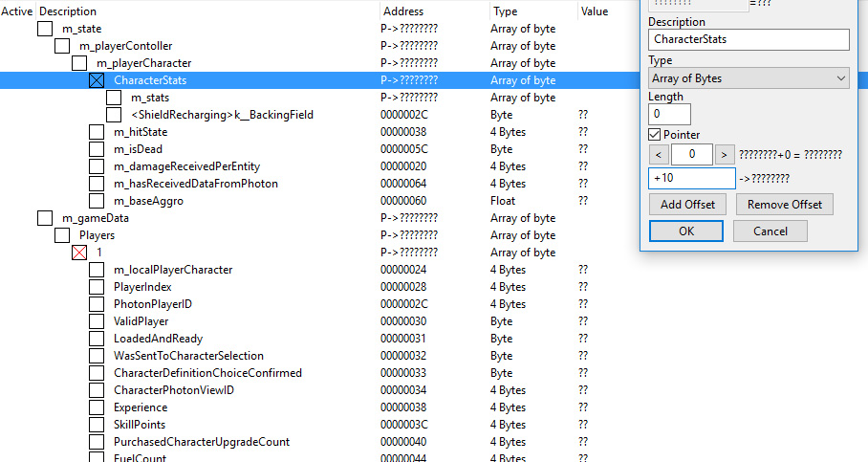The height and width of the screenshot is (462, 868).
Task: Activate the m_isDead checkbox
Action: [97, 149]
